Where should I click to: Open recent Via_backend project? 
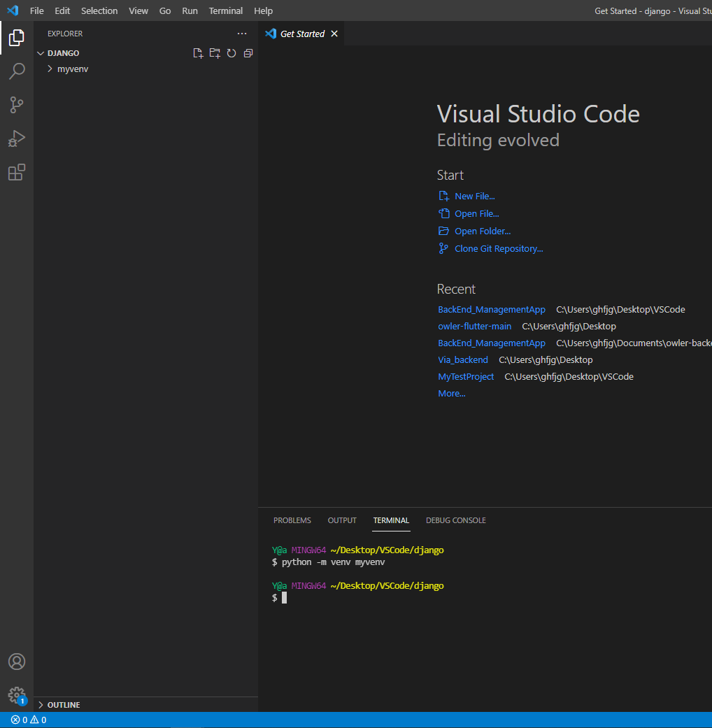pos(462,360)
